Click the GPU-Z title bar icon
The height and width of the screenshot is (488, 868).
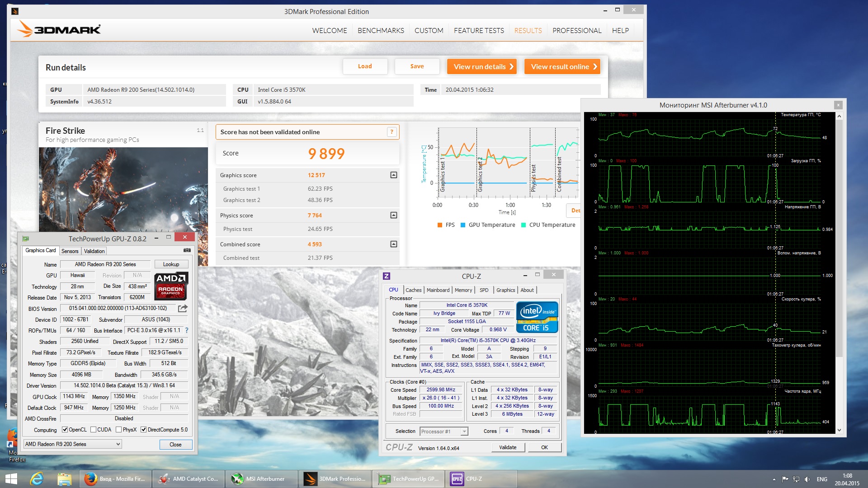click(x=26, y=239)
